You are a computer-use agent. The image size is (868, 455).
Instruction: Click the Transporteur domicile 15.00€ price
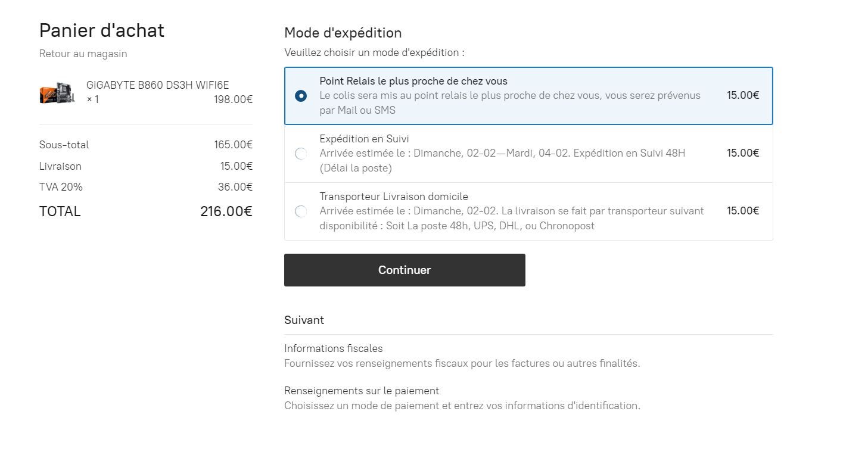[743, 211]
